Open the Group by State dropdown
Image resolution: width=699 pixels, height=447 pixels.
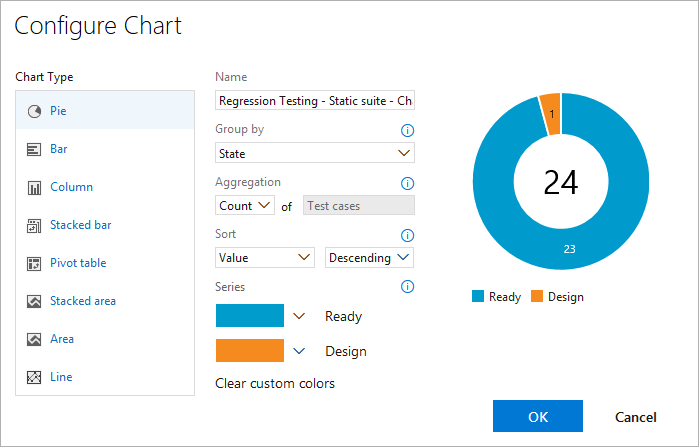pos(315,153)
